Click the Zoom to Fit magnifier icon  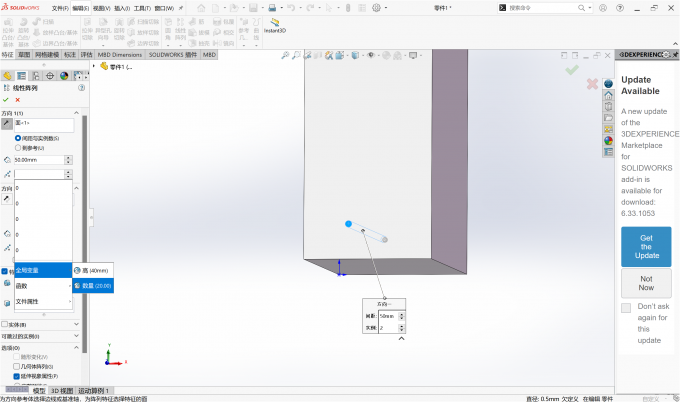coord(285,55)
